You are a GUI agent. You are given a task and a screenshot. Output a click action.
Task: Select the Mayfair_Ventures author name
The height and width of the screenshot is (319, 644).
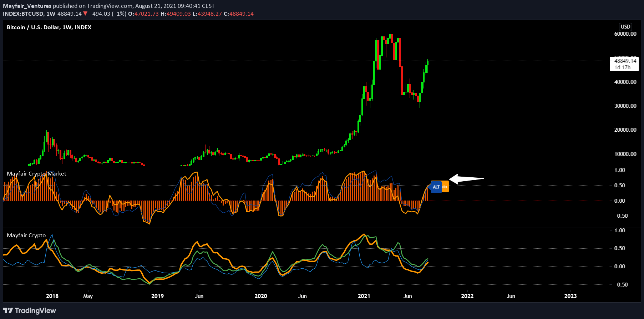27,6
